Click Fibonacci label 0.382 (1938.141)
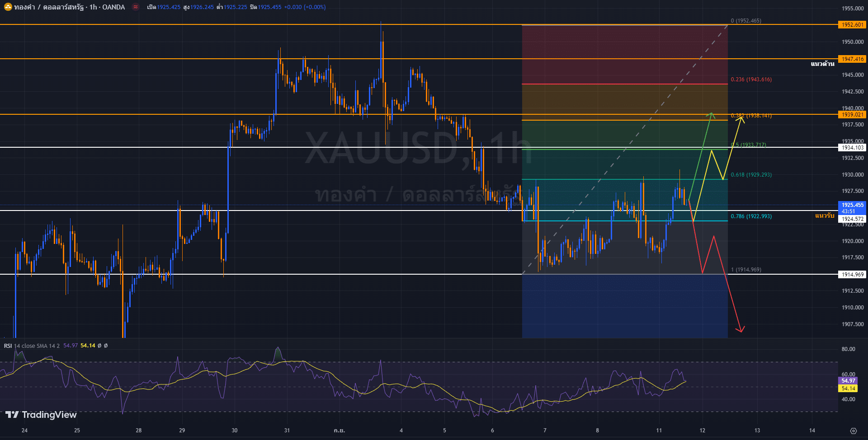Screen dimensions: 868x440 (x=751, y=116)
